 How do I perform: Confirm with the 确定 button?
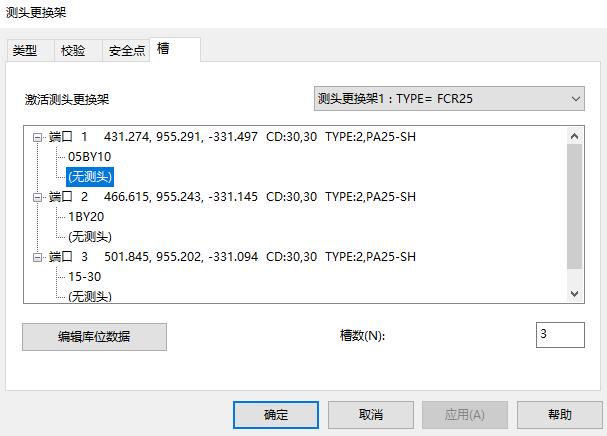pos(276,414)
